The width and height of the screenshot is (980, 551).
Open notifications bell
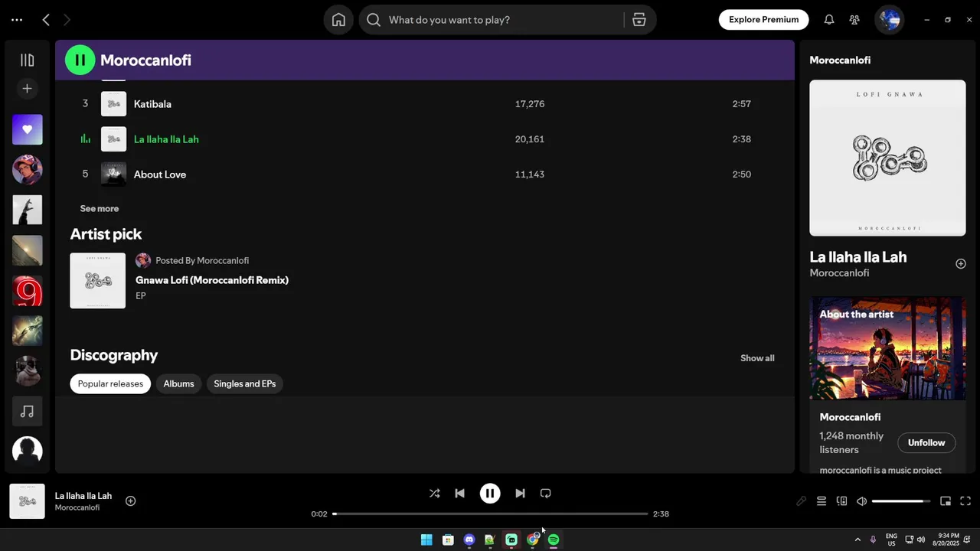pyautogui.click(x=828, y=20)
